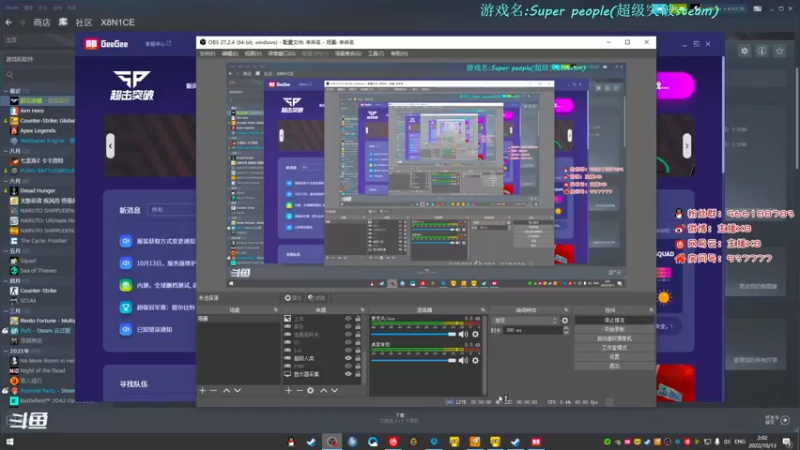Screen dimensions: 800x450
Task: Show next GeeGee banner with right arrow
Action: click(687, 146)
